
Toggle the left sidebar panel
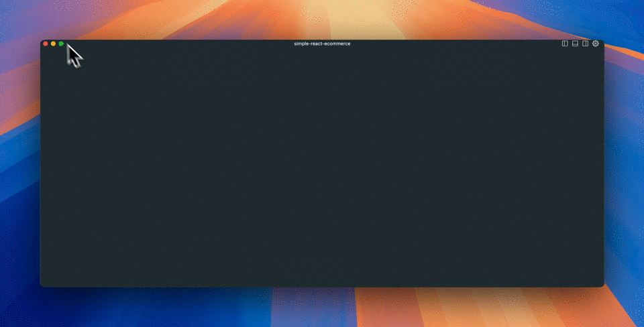pyautogui.click(x=565, y=44)
